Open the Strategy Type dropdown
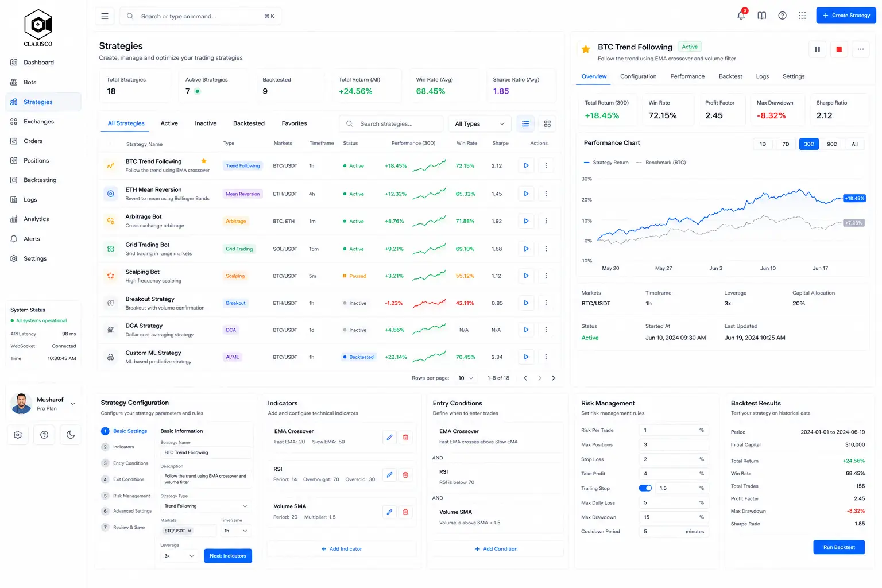Screen dimensions: 882x588 click(206, 506)
